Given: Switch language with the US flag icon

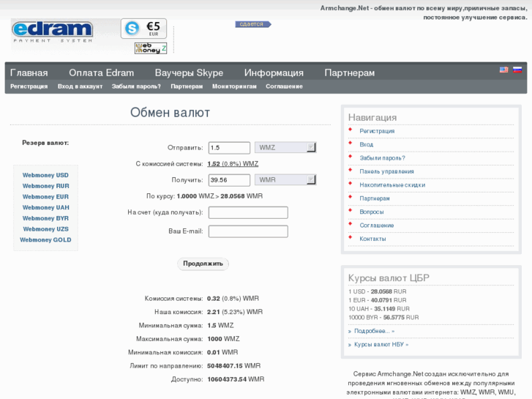Looking at the screenshot, I should tap(503, 70).
